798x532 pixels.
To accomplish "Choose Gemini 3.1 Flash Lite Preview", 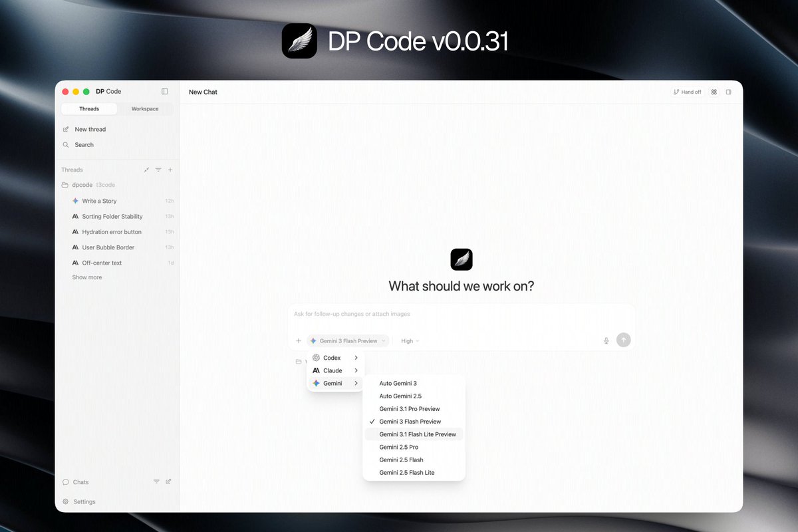I will pyautogui.click(x=414, y=434).
